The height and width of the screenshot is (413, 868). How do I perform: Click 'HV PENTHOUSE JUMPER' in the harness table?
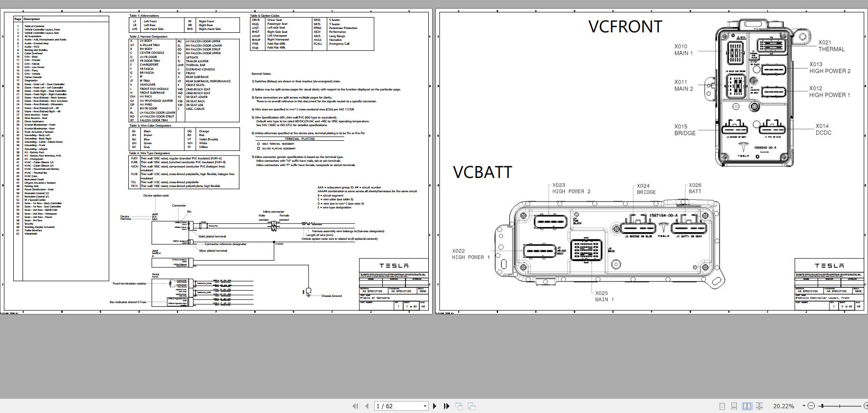click(156, 101)
